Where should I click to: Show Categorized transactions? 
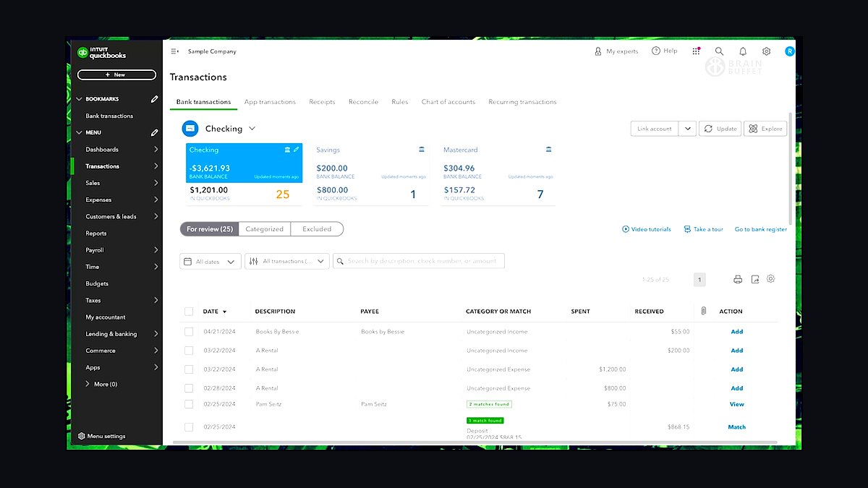[265, 229]
